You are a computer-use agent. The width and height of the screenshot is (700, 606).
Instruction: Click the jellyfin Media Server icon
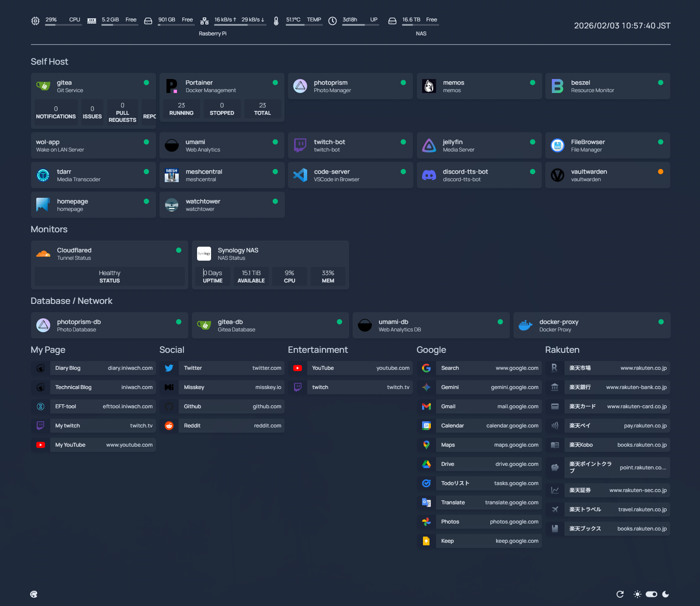tap(429, 145)
